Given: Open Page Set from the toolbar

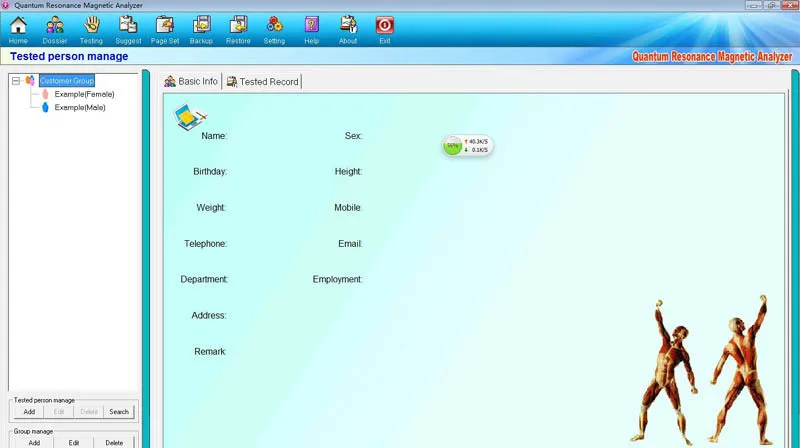Looking at the screenshot, I should (x=165, y=29).
